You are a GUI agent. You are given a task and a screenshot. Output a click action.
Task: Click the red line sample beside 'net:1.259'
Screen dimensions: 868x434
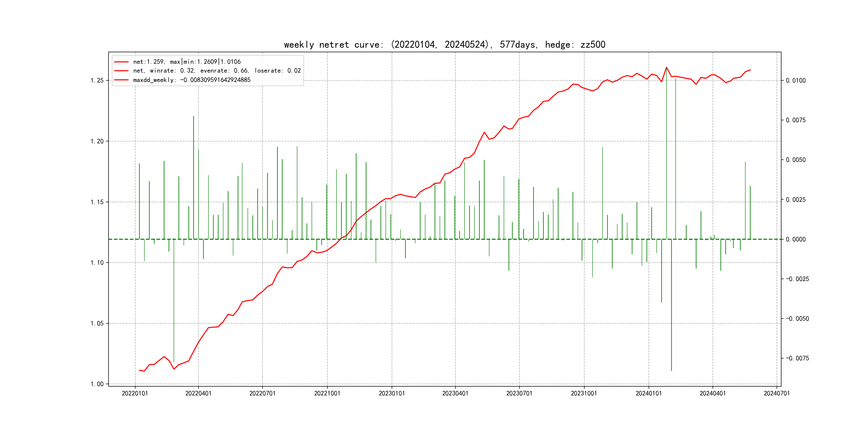coord(121,62)
